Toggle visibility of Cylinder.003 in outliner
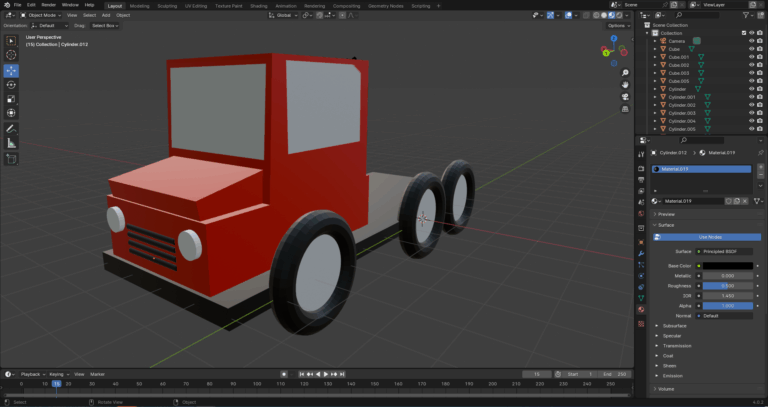The width and height of the screenshot is (768, 407). [x=751, y=113]
